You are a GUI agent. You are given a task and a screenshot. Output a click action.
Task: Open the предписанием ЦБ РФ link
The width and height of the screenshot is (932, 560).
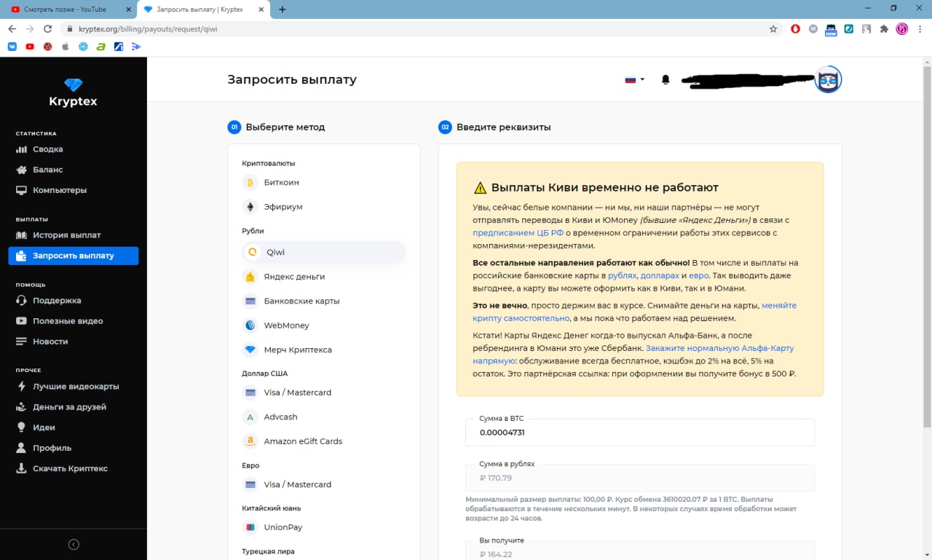(x=518, y=233)
